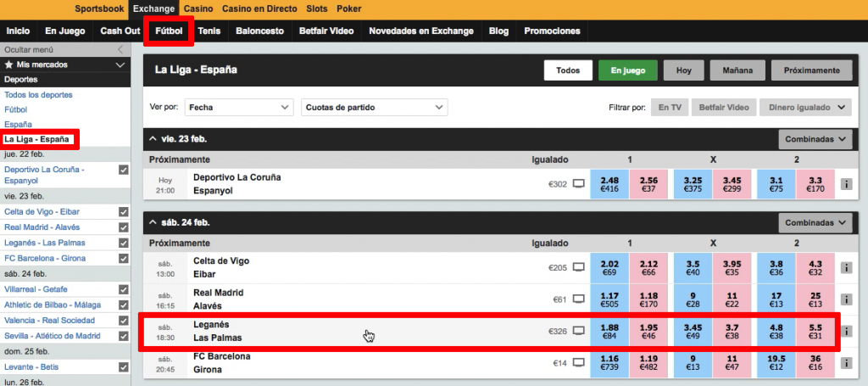Open info icon for Celta de Vigo row
The height and width of the screenshot is (386, 868).
(x=846, y=267)
